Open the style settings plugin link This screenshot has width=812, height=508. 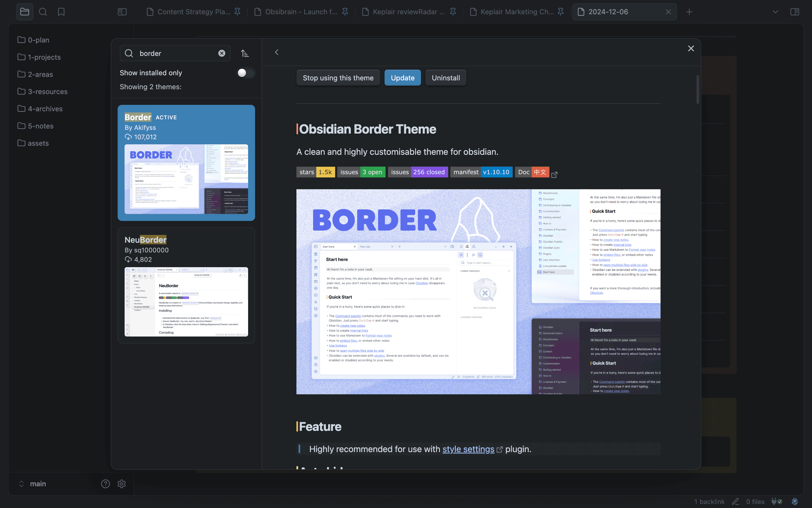coord(468,449)
